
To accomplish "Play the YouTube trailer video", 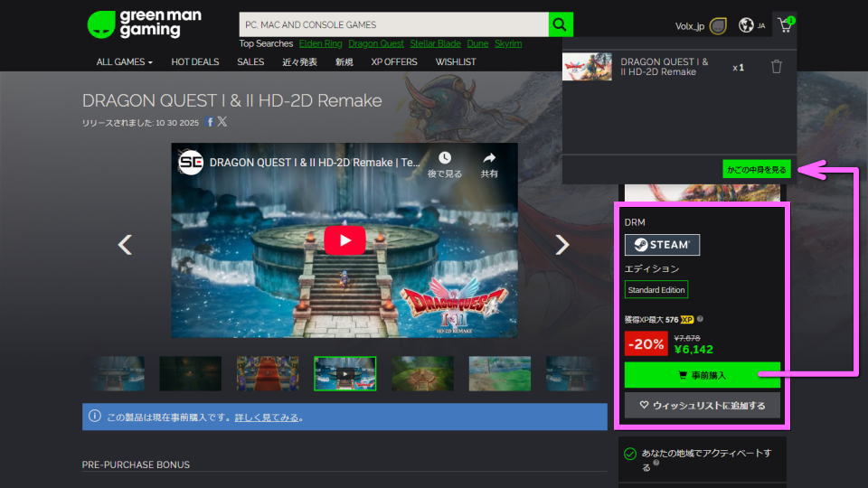I will pos(344,240).
